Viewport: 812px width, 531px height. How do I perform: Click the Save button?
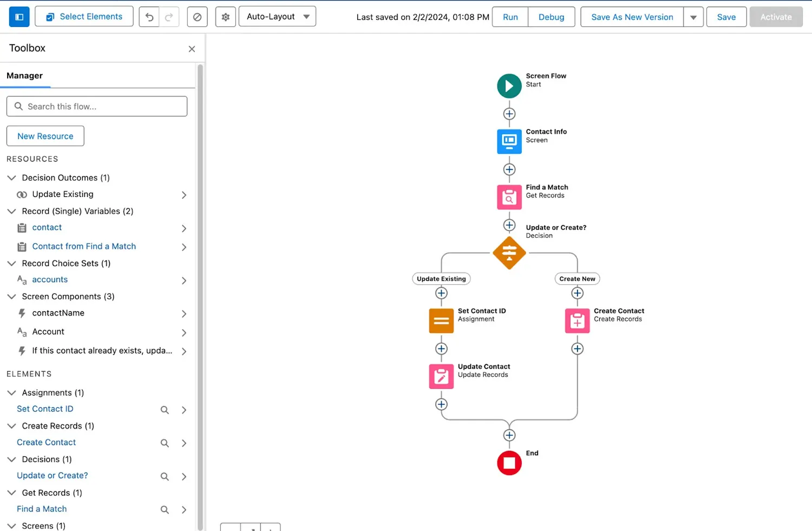[726, 17]
